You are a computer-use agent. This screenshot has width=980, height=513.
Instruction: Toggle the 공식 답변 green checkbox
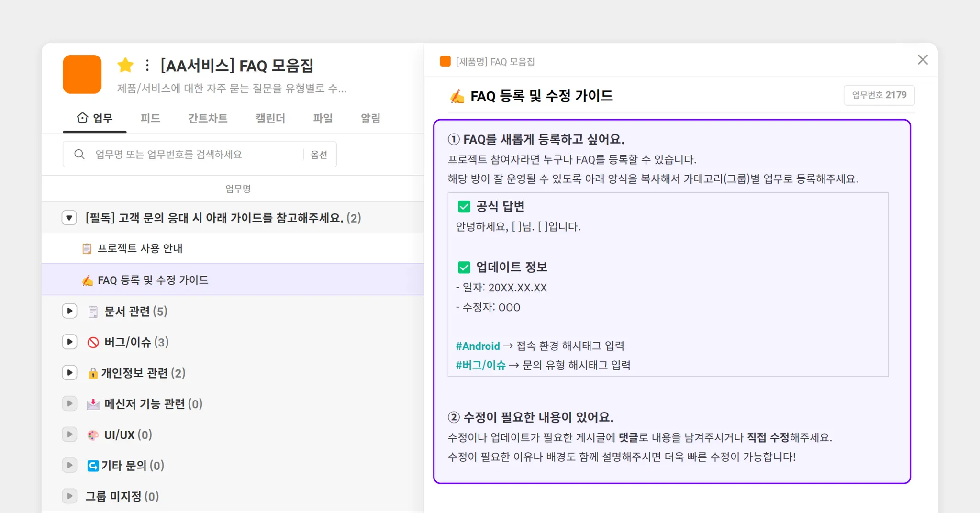pyautogui.click(x=464, y=207)
